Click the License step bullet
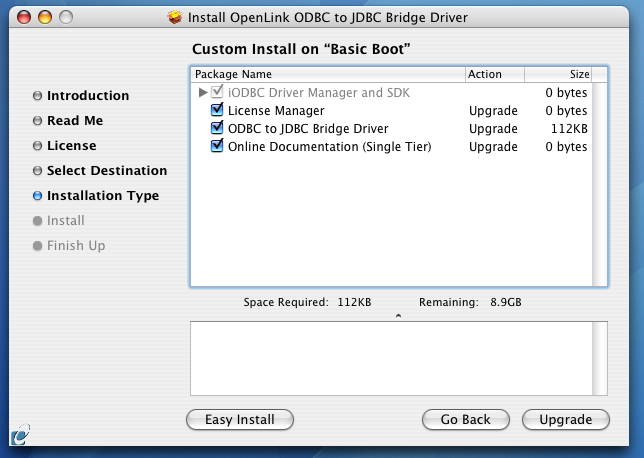 click(x=37, y=146)
